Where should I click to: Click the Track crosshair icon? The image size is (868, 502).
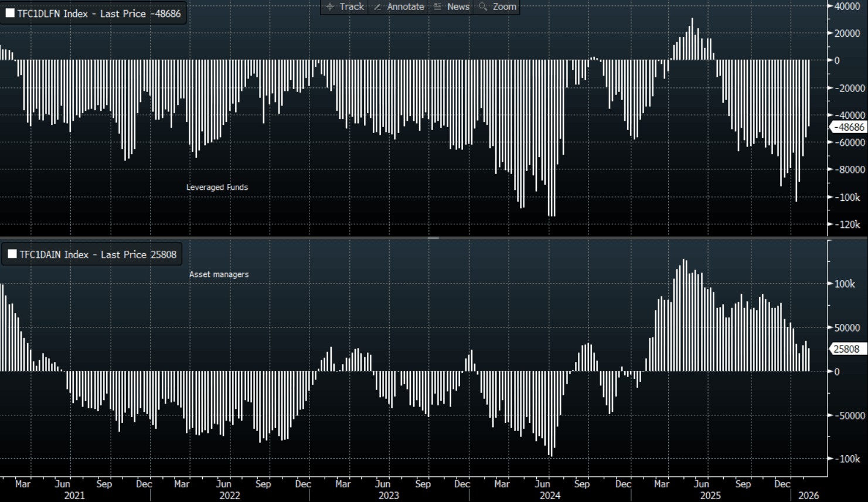330,6
